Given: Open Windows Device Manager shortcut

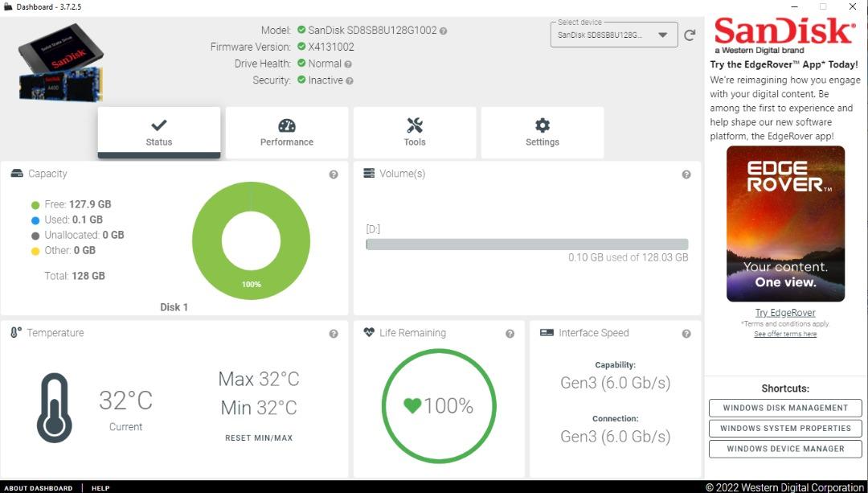Looking at the screenshot, I should [785, 449].
